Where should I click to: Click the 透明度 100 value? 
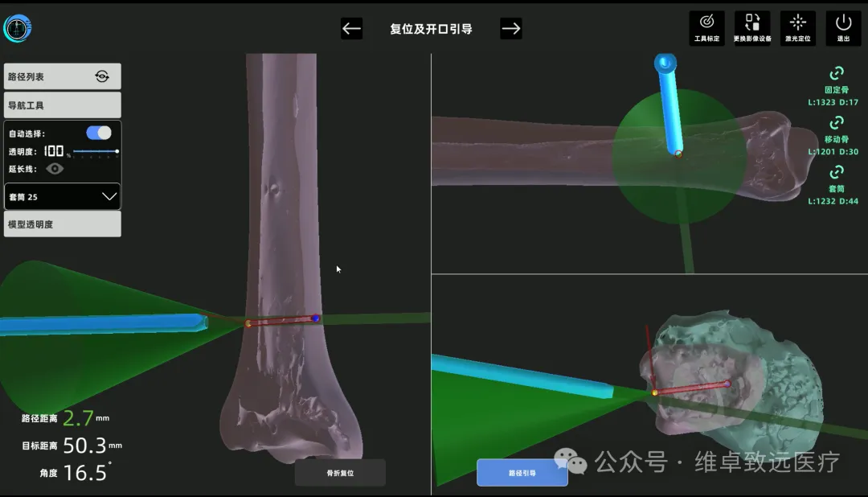(55, 151)
